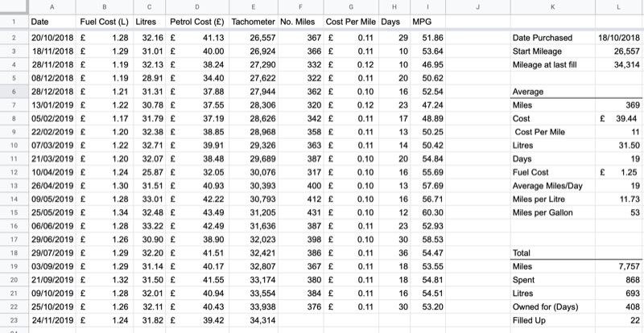Select the MPG value 60.30
This screenshot has height=333, width=644.
[427, 212]
